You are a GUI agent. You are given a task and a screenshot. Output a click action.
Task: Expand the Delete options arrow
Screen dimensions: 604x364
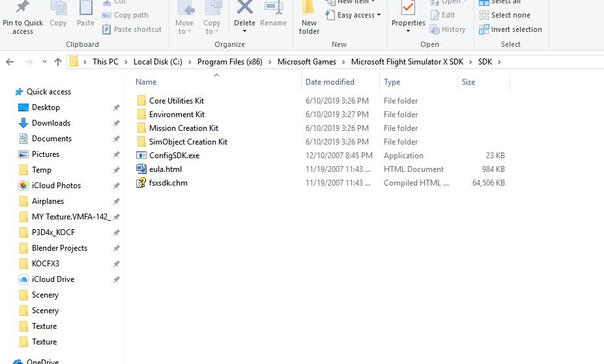(x=244, y=31)
